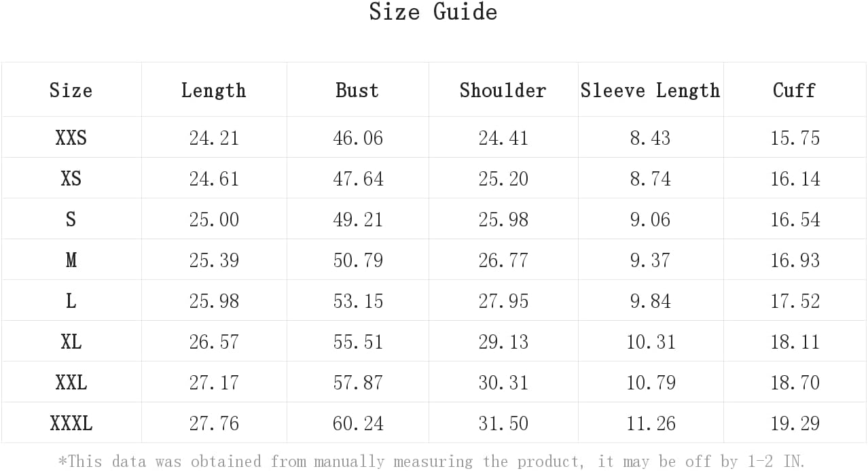Click the manual measurement disclaimer note
This screenshot has height=471, width=868.
point(431,461)
